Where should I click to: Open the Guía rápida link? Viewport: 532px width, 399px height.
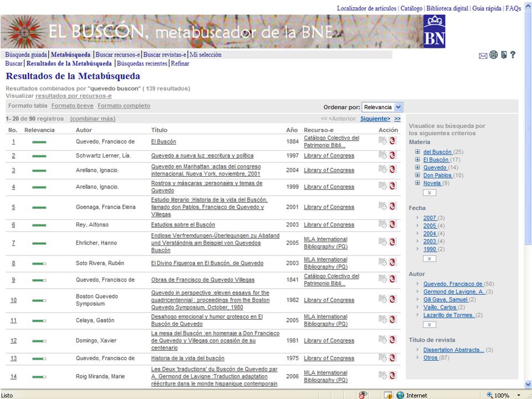pyautogui.click(x=487, y=8)
